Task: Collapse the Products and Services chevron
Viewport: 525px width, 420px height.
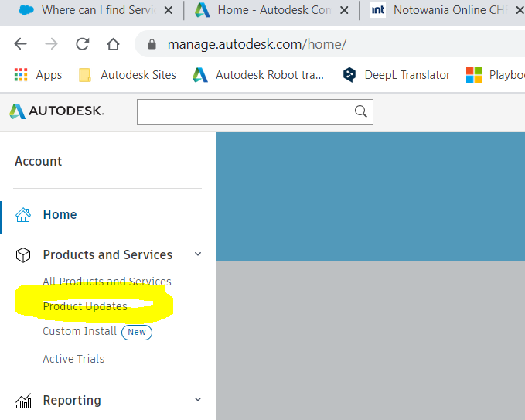Action: coord(198,254)
